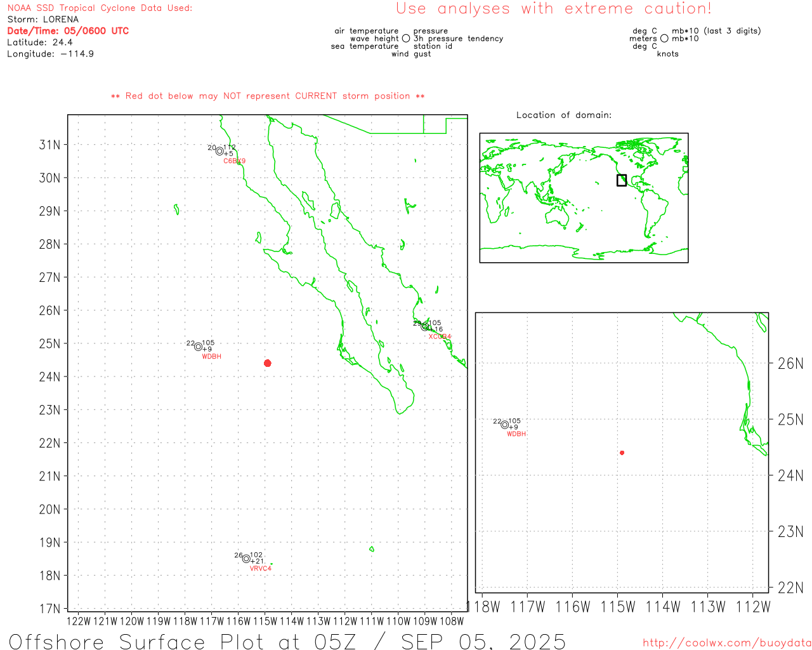Click the black domain box on the world map
The height and width of the screenshot is (650, 812).
tap(622, 180)
